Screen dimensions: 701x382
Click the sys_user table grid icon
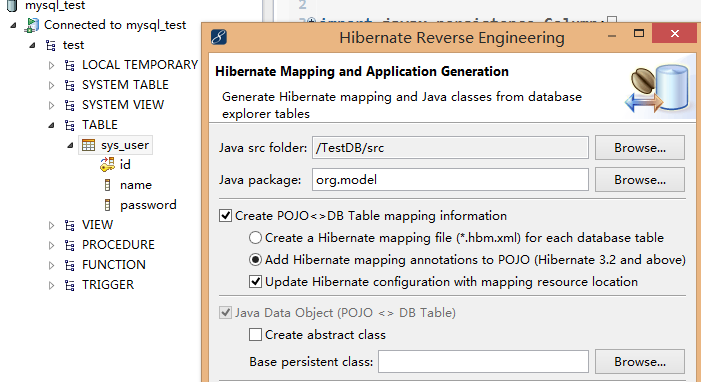89,145
